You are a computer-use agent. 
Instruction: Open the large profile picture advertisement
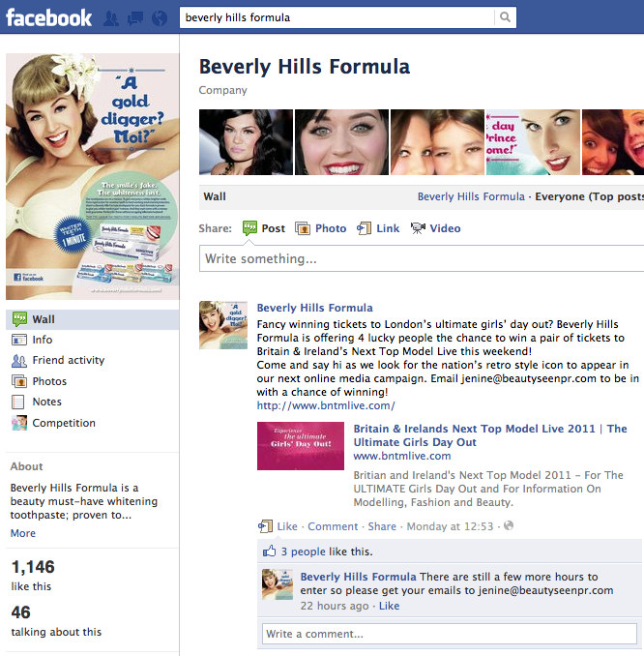[93, 176]
